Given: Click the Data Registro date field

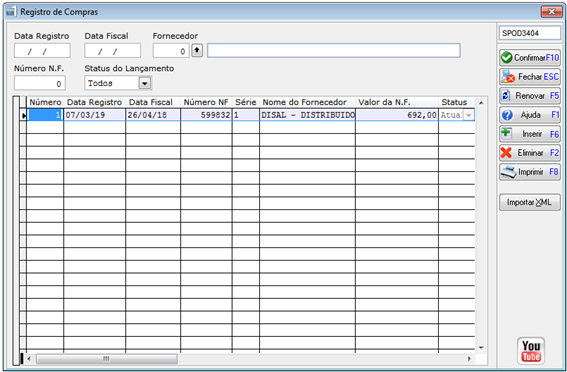Looking at the screenshot, I should point(42,51).
